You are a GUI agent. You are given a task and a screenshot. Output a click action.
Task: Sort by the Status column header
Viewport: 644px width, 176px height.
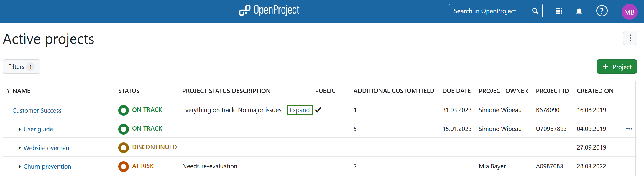(129, 91)
